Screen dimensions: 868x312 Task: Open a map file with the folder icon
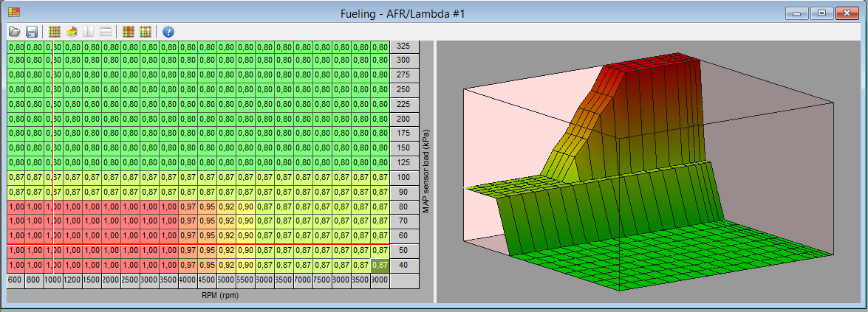click(x=14, y=32)
